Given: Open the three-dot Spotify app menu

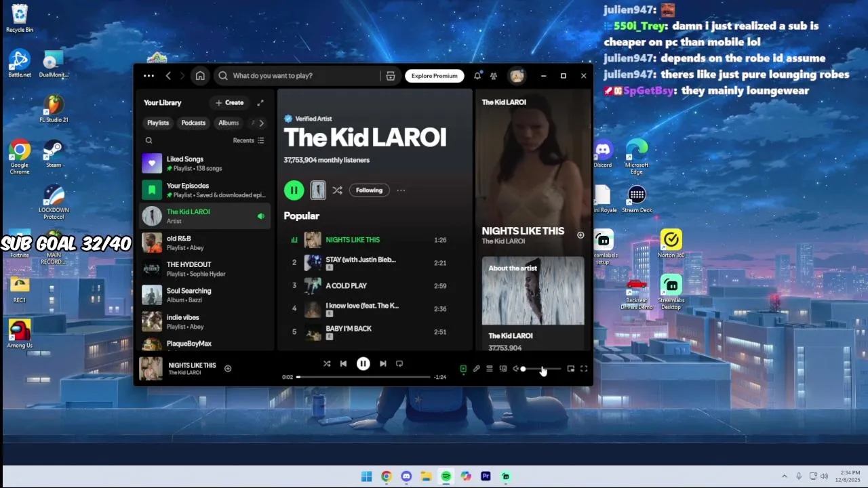Looking at the screenshot, I should click(149, 76).
